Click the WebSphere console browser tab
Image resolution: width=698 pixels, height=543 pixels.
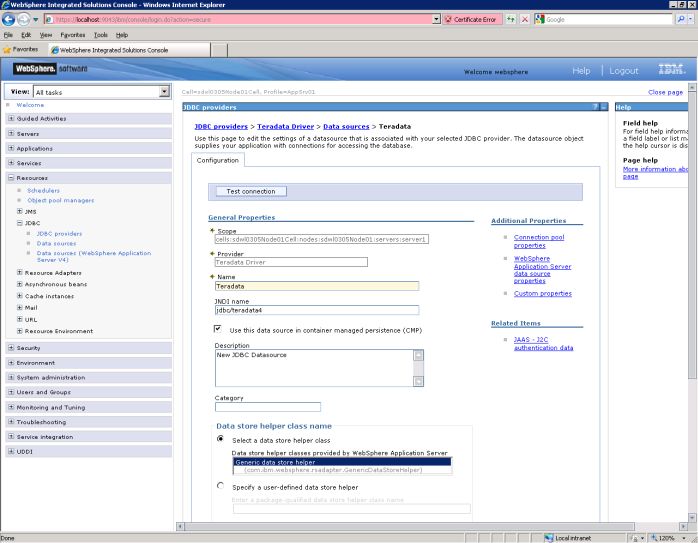129,50
